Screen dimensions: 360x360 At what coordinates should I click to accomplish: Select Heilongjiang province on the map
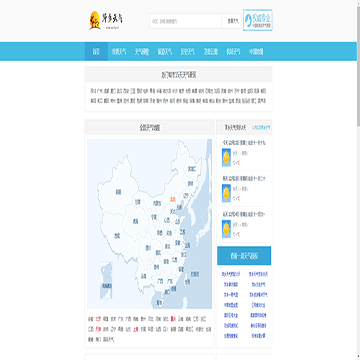pos(192,168)
